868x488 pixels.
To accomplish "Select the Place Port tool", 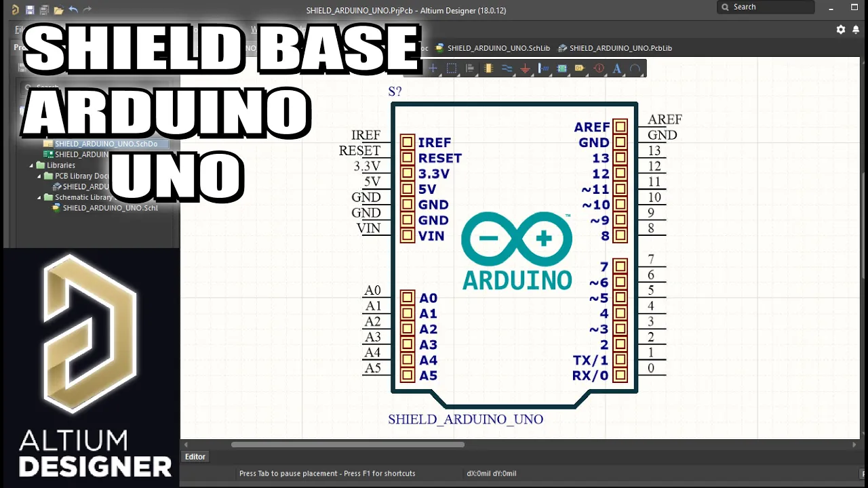I will [580, 68].
